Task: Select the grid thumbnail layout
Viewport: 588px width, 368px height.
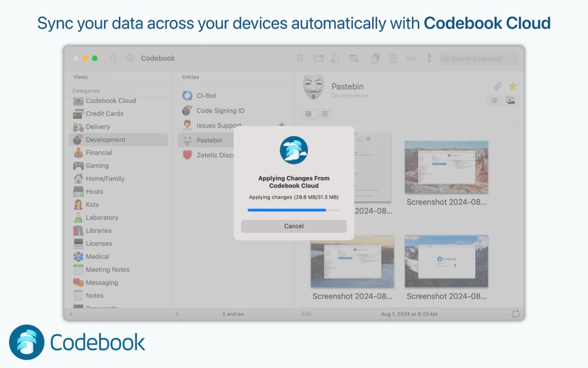Action: coord(308,114)
